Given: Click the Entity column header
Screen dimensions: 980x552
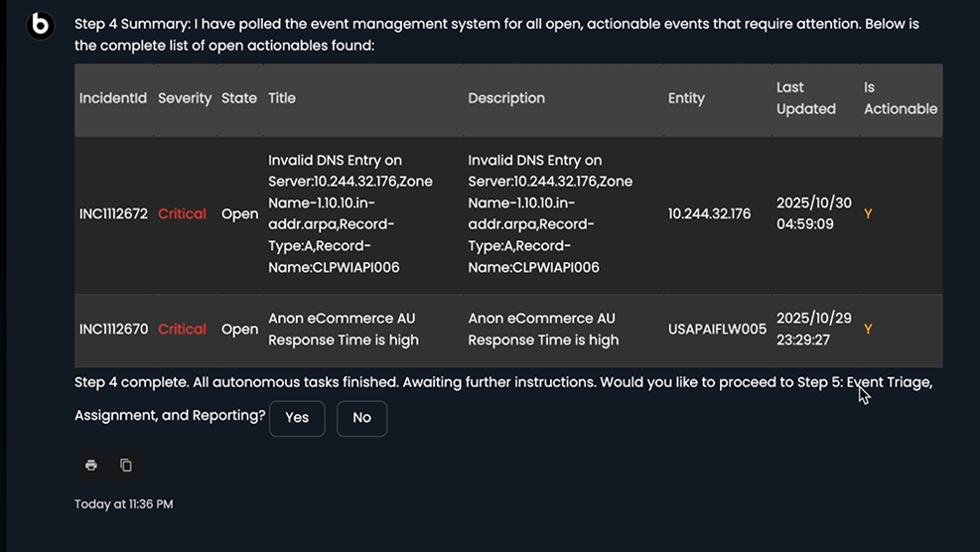Looking at the screenshot, I should click(686, 98).
